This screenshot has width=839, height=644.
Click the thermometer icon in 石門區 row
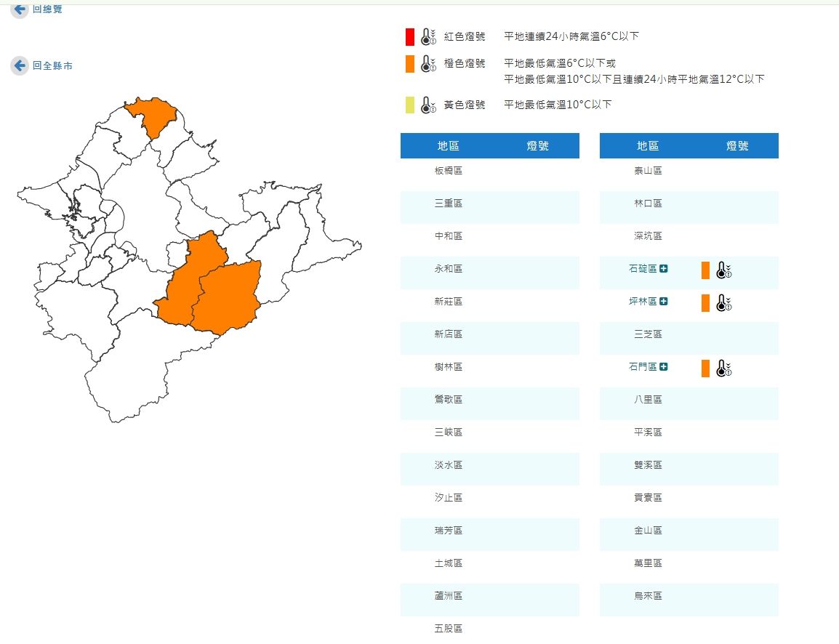coord(723,369)
